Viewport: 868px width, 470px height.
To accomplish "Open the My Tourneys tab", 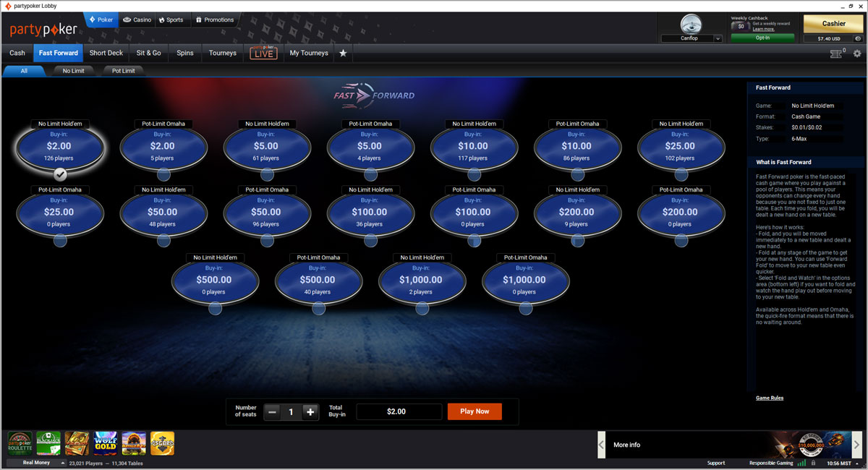I will click(x=309, y=53).
